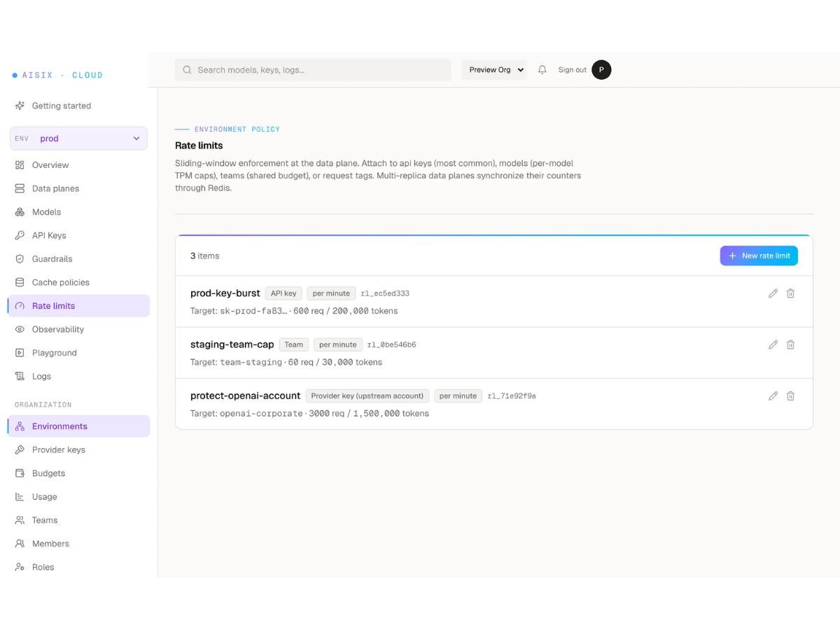Click the Data planes server icon
Screen dimensions: 840x630
tap(20, 188)
